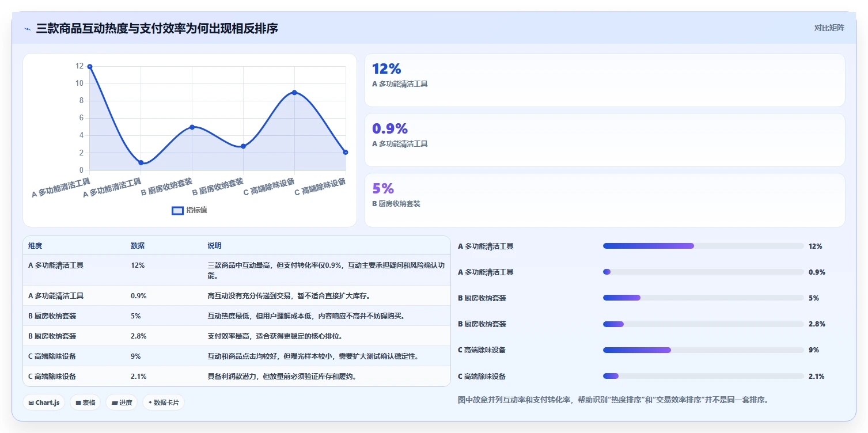Click the 维度 table column header

coord(35,246)
